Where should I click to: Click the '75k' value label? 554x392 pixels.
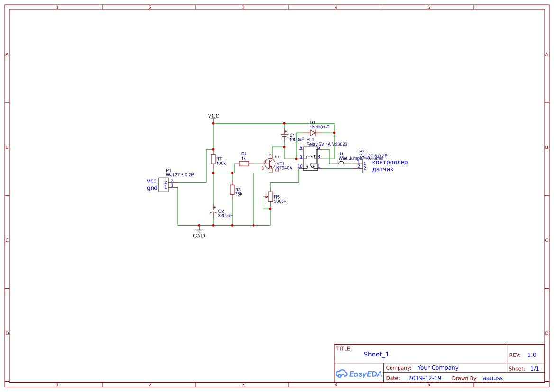[x=238, y=194]
